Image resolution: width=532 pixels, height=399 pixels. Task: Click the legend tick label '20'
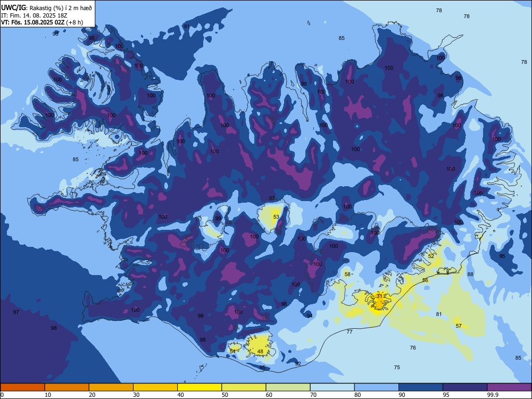(92, 395)
